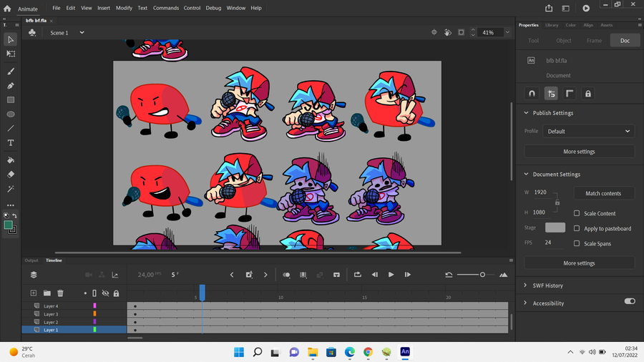644x362 pixels.
Task: Click the Loop playback icon
Action: tap(358, 275)
